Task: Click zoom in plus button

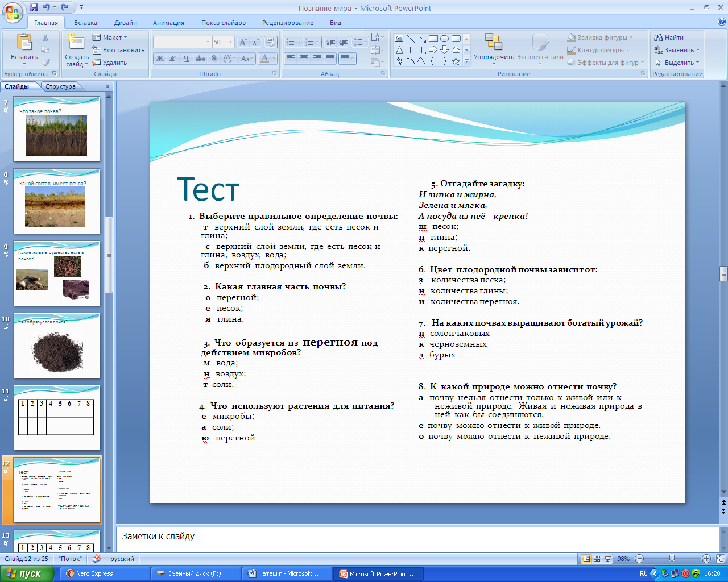Action: click(x=706, y=559)
